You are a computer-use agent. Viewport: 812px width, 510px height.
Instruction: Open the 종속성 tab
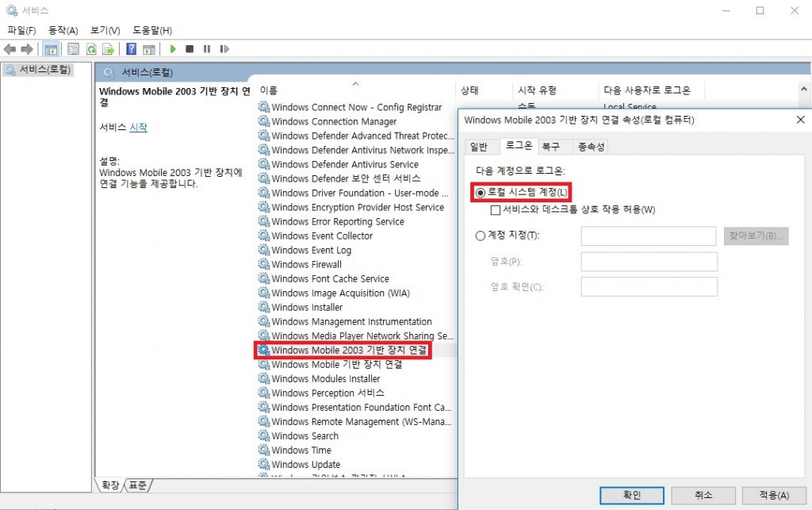tap(592, 147)
